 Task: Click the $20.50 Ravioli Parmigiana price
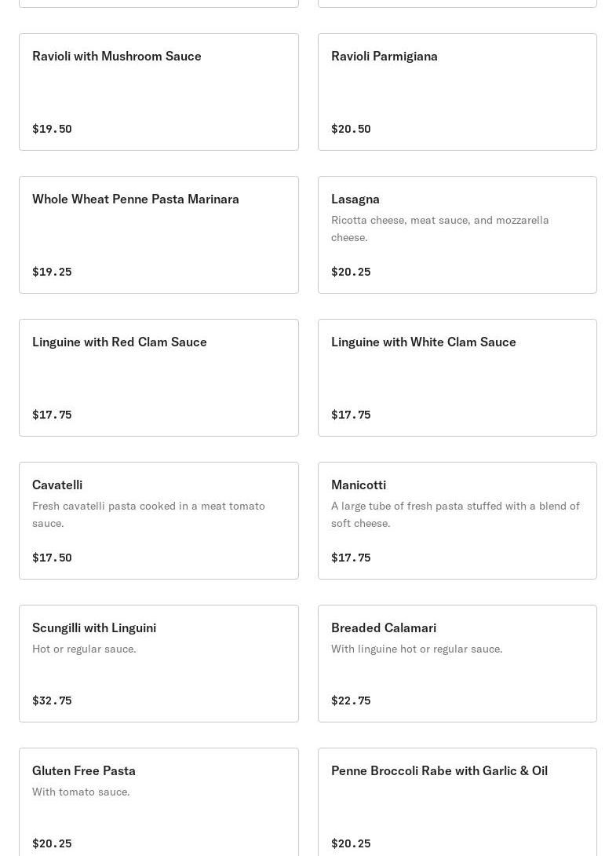(x=351, y=129)
